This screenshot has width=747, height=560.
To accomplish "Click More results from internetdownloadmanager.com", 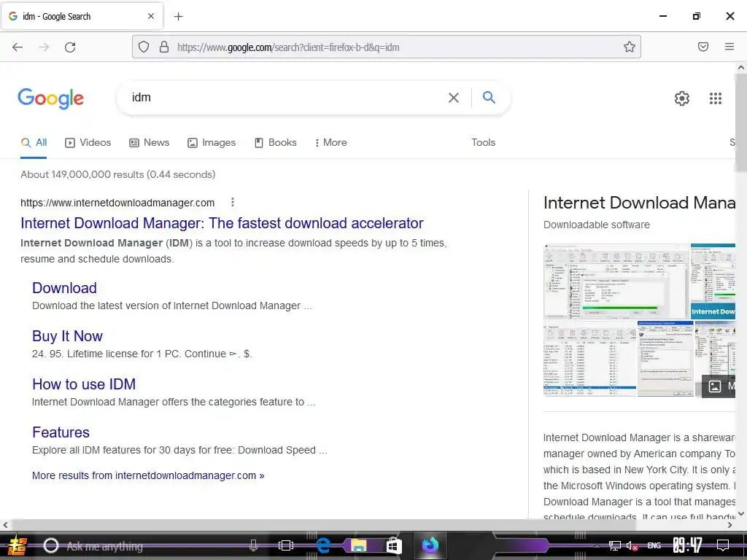I will [148, 475].
